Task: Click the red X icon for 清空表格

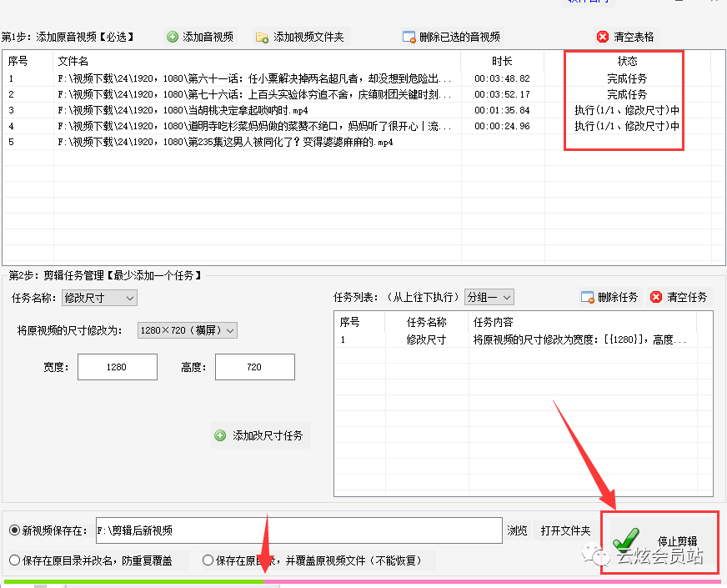Action: click(602, 37)
